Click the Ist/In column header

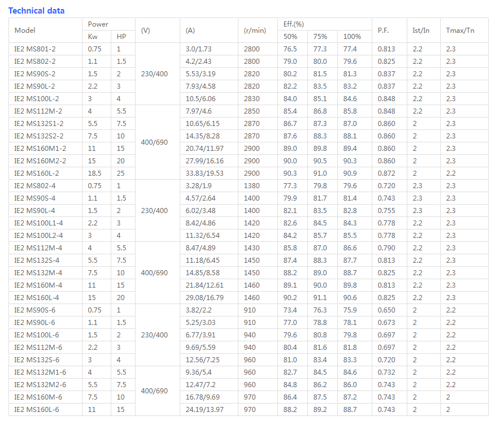(421, 31)
